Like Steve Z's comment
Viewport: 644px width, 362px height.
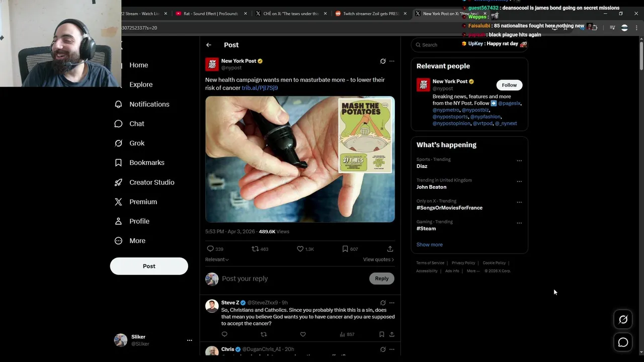pos(303,334)
